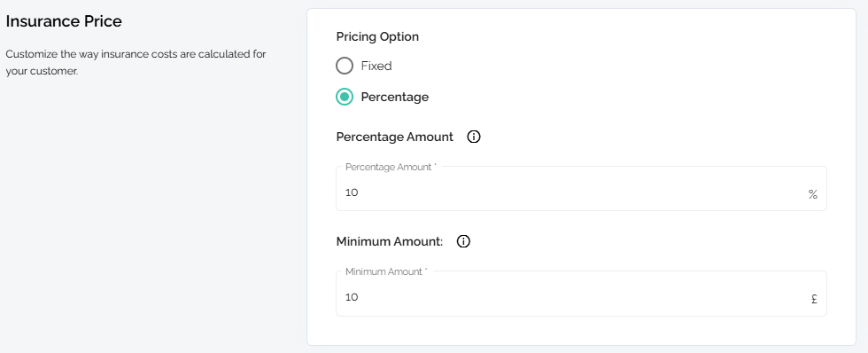Click the Pricing Option heading
Image resolution: width=868 pixels, height=353 pixels.
coord(377,36)
